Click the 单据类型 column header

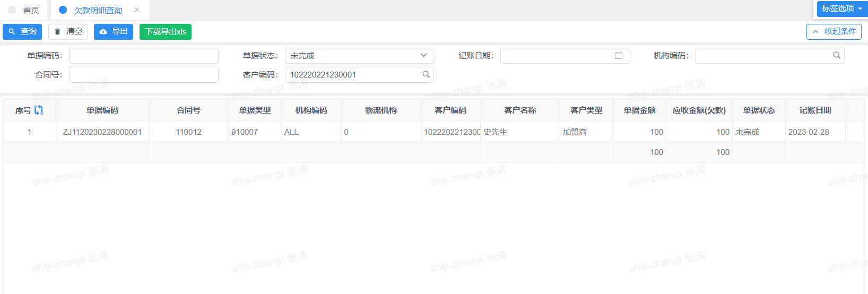(x=255, y=110)
